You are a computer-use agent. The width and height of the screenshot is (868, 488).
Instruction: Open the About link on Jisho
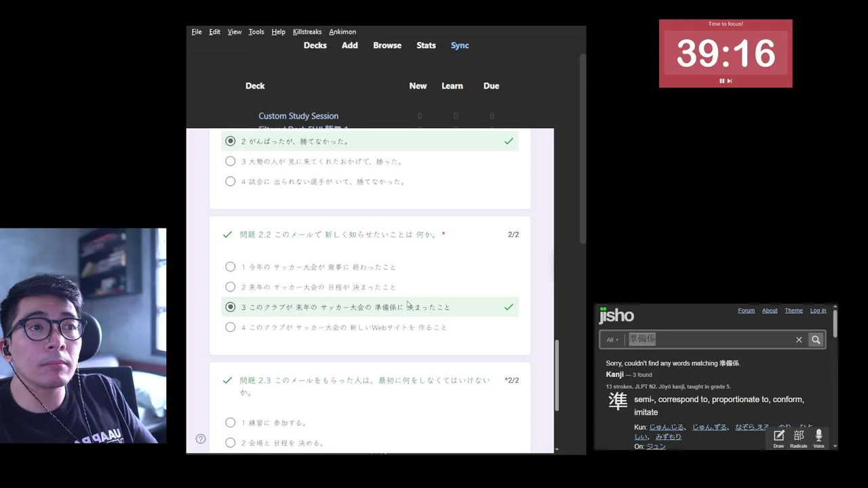770,310
